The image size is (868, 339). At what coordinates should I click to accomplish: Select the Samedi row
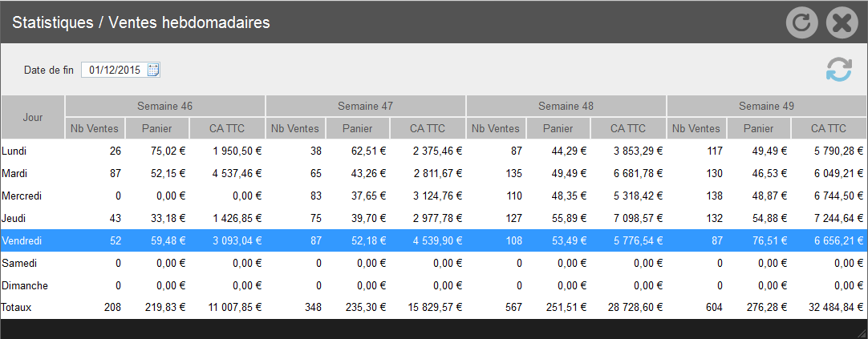click(x=434, y=263)
